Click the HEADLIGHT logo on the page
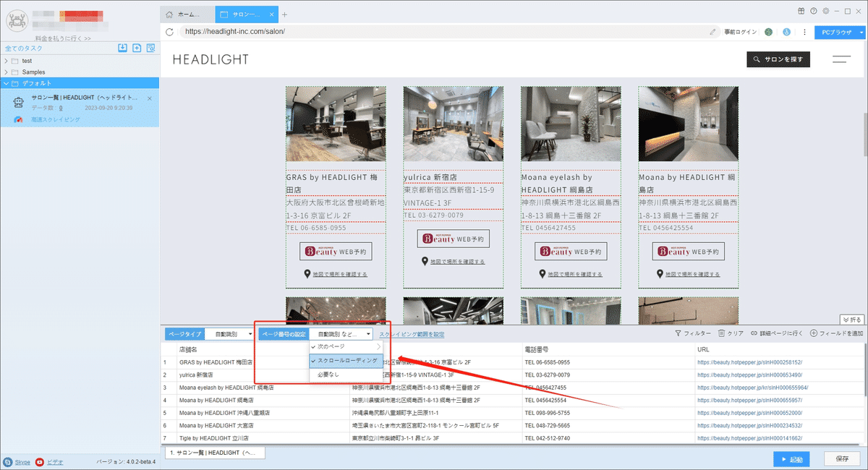868x470 pixels. click(x=210, y=59)
